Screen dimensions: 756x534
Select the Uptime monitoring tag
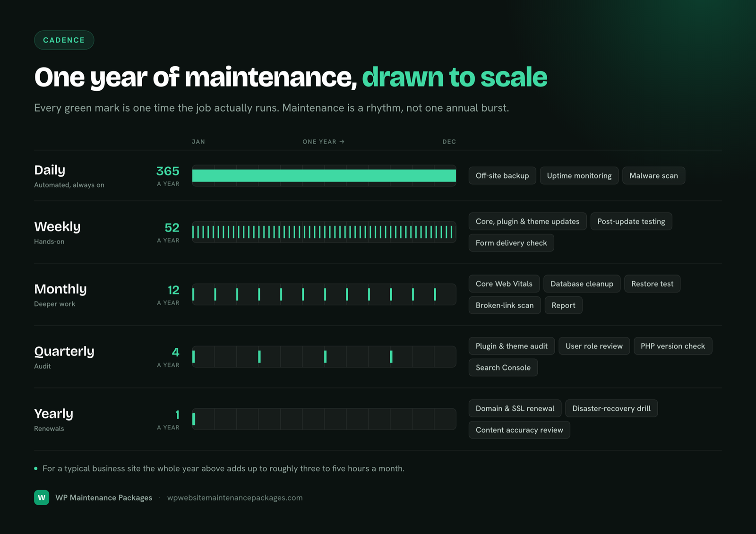coord(579,176)
